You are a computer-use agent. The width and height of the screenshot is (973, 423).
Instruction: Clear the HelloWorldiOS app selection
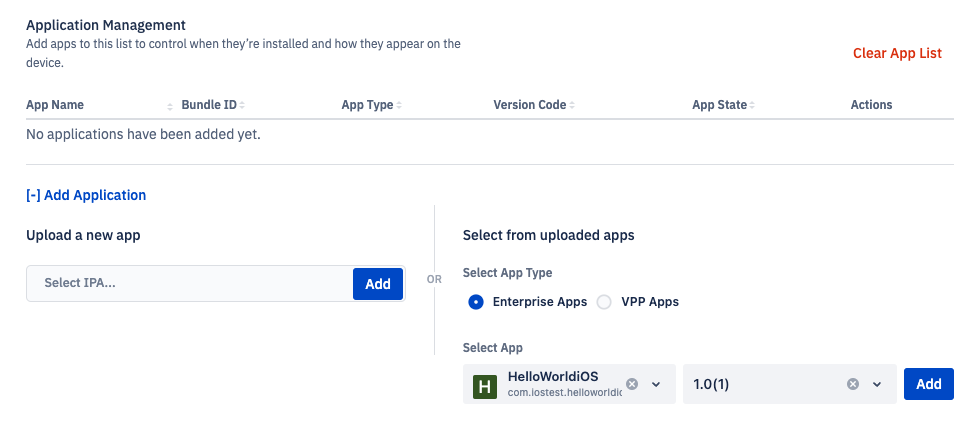pyautogui.click(x=632, y=384)
